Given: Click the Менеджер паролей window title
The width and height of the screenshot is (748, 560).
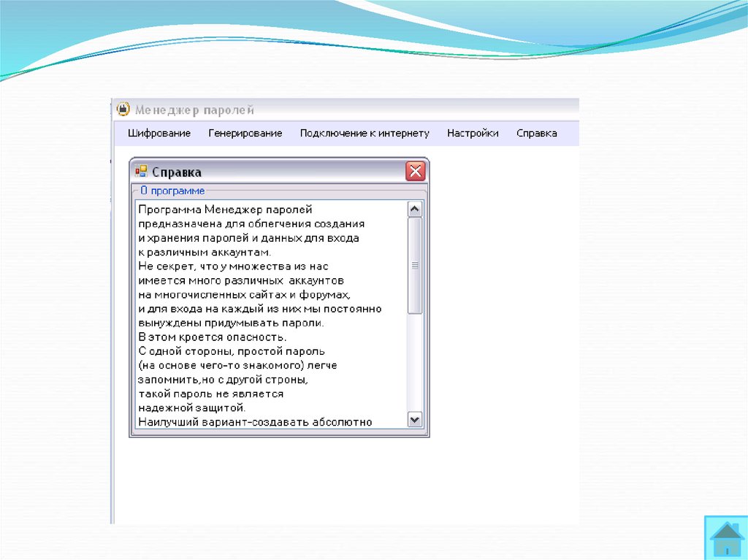Looking at the screenshot, I should click(194, 110).
